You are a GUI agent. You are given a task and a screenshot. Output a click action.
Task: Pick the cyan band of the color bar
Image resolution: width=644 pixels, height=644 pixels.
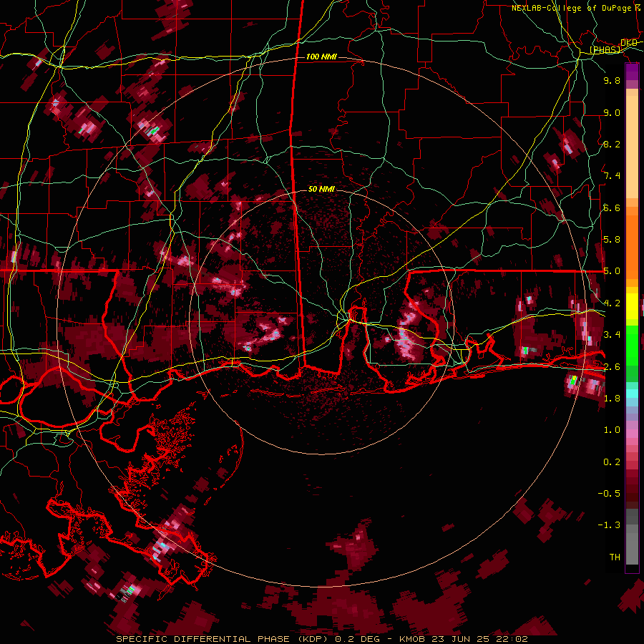pos(632,394)
